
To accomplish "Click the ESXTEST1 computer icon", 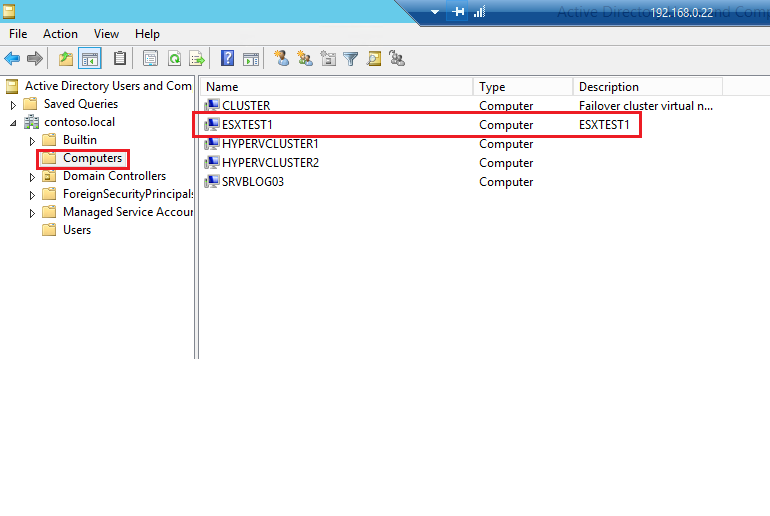I will pyautogui.click(x=212, y=124).
